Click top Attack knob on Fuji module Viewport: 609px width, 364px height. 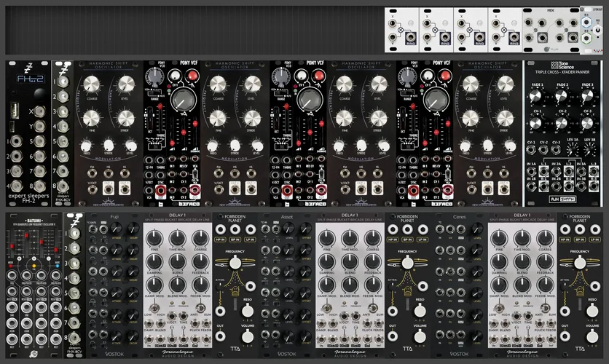117,228
